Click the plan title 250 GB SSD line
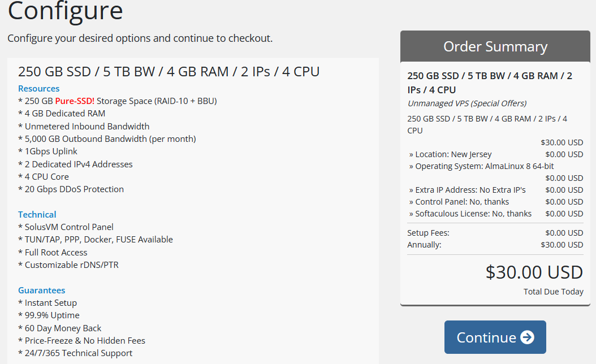 pos(170,72)
